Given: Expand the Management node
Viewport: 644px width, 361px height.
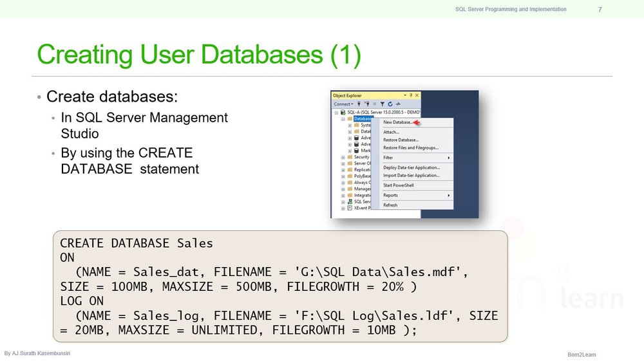Looking at the screenshot, I should click(343, 189).
